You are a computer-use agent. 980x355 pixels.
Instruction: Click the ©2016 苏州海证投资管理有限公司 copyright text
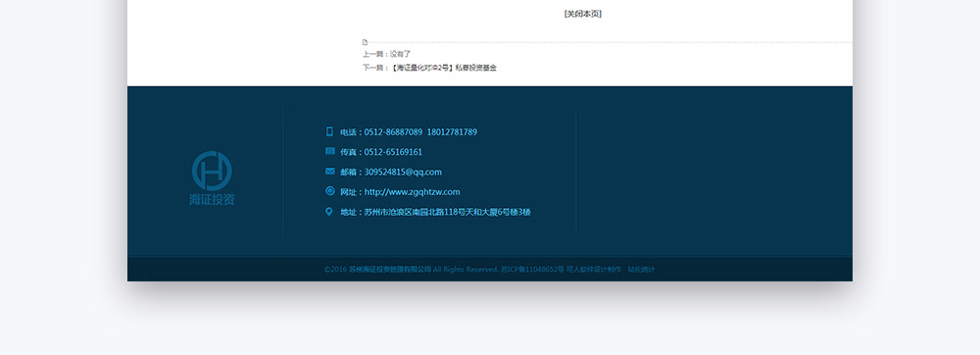click(x=377, y=270)
